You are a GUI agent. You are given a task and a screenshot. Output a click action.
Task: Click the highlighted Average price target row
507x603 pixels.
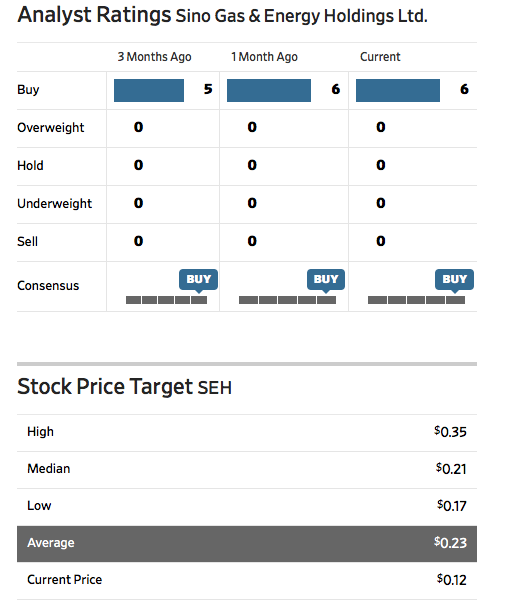(247, 544)
